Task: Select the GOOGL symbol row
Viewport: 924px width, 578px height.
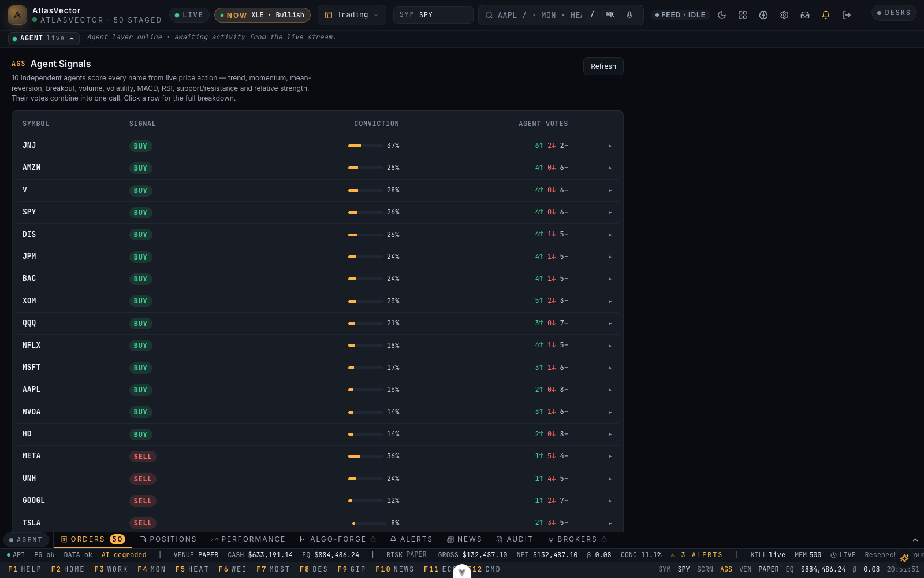Action: (318, 501)
